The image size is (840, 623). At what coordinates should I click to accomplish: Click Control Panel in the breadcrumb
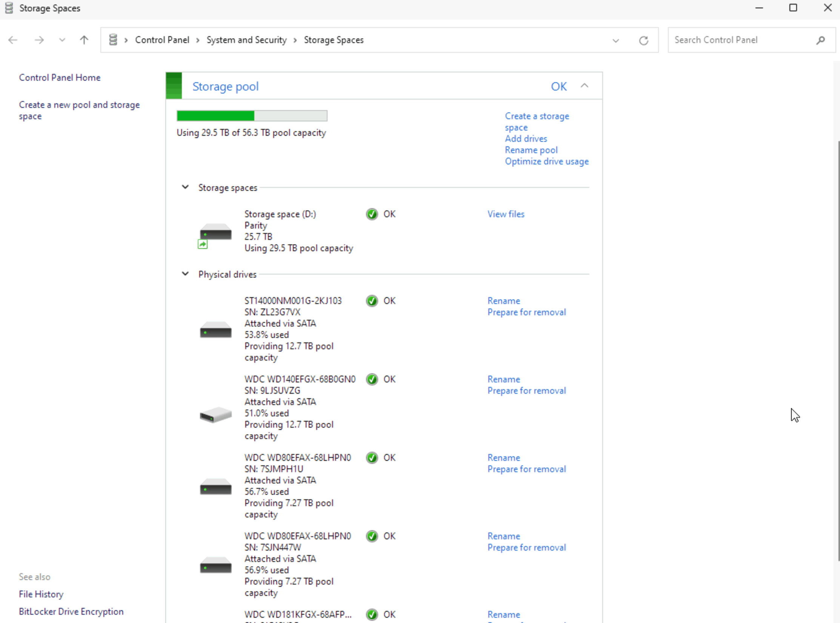click(x=162, y=40)
